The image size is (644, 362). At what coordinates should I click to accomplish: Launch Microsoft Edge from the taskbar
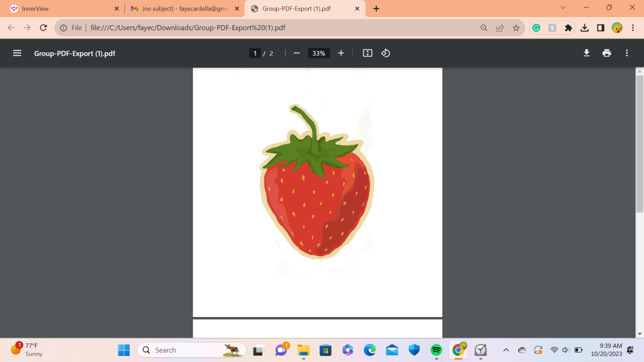370,350
